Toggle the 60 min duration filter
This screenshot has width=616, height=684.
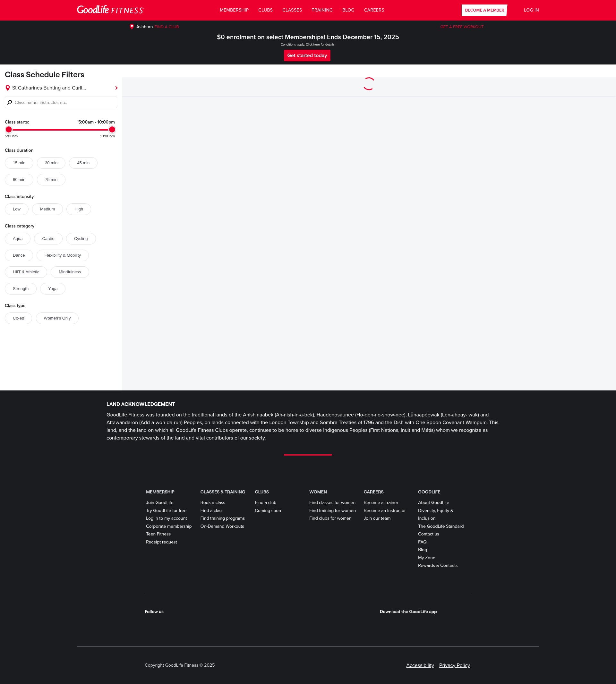(x=19, y=180)
